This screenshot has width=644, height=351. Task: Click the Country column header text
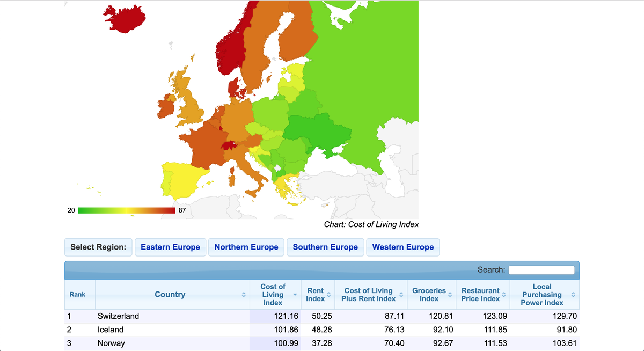click(x=170, y=295)
